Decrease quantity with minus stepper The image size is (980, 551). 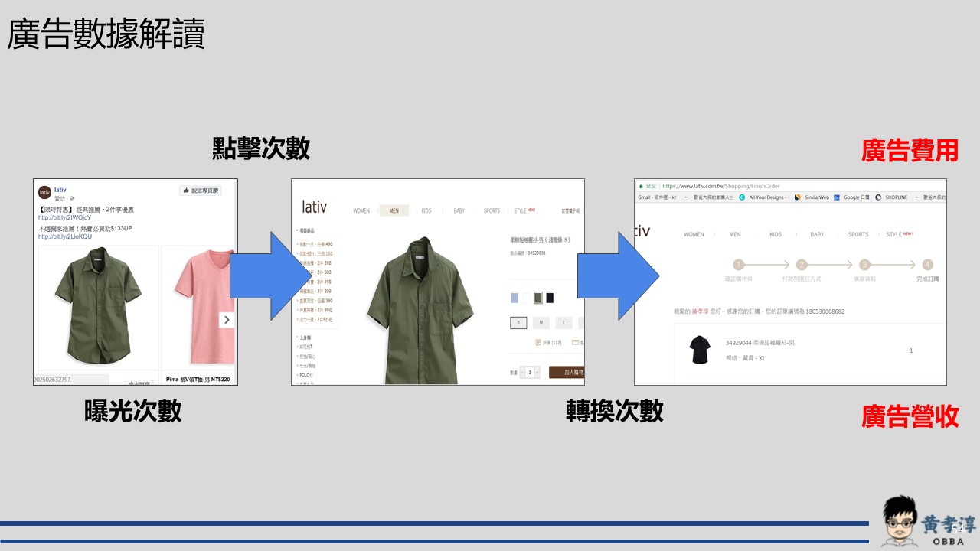pos(522,372)
